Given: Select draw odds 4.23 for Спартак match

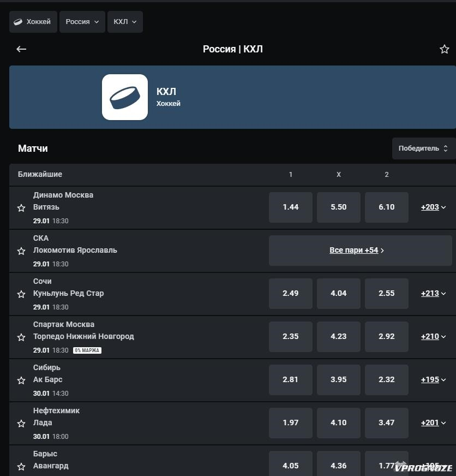Looking at the screenshot, I should [x=339, y=337].
